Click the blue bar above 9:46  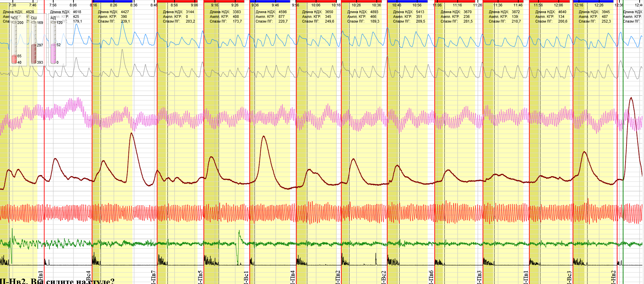click(270, 1)
